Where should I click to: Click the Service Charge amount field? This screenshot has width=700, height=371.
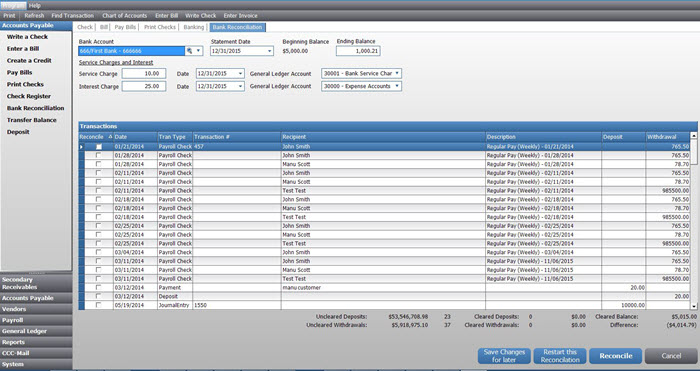(x=144, y=74)
